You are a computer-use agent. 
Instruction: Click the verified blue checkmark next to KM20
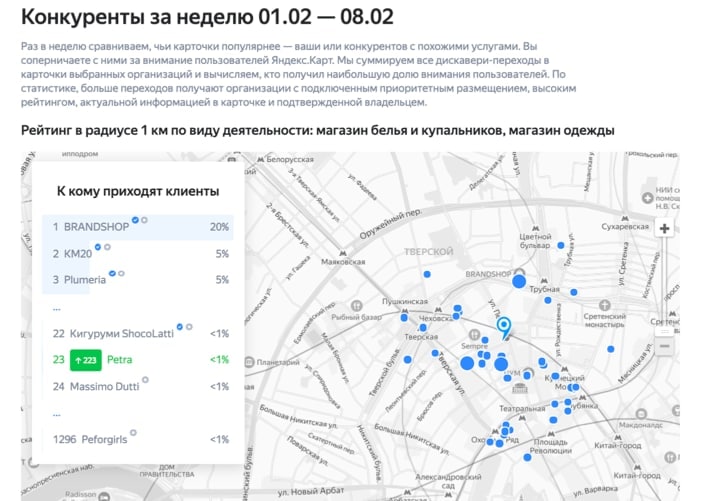coord(98,247)
